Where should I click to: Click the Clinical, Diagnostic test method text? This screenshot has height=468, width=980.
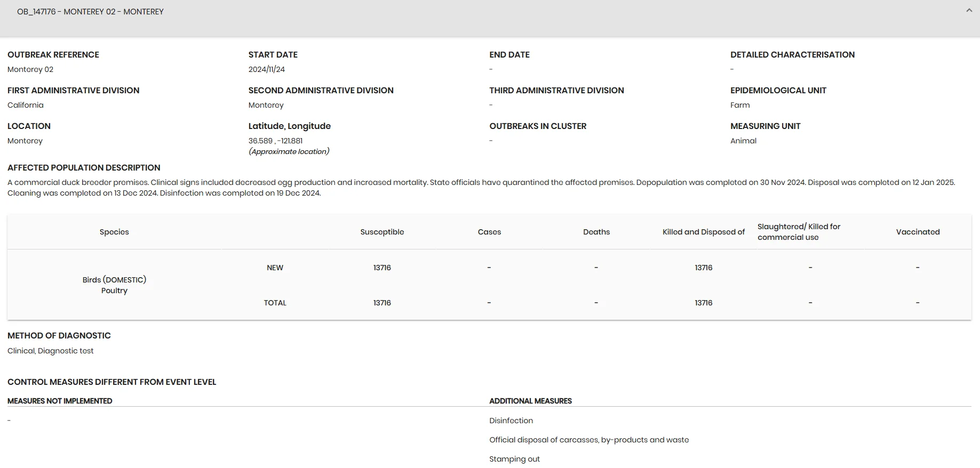(50, 351)
